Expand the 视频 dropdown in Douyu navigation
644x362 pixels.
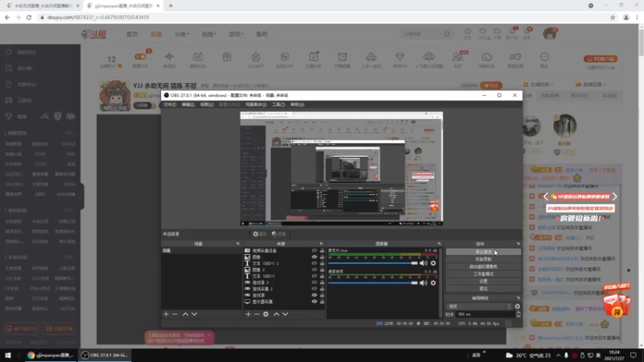tap(208, 34)
